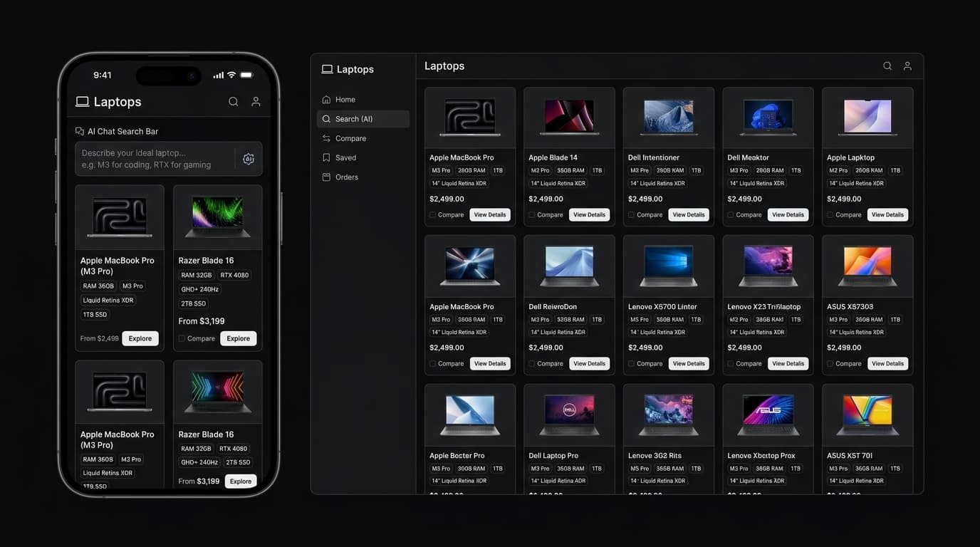Image resolution: width=980 pixels, height=547 pixels.
Task: Click View Details on ASUS X87303
Action: click(x=887, y=363)
